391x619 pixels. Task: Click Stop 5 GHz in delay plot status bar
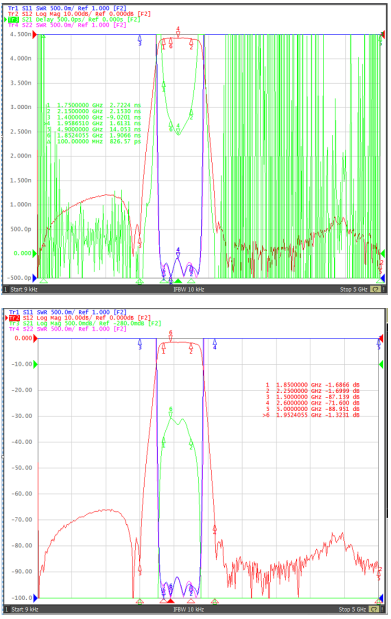(x=353, y=289)
